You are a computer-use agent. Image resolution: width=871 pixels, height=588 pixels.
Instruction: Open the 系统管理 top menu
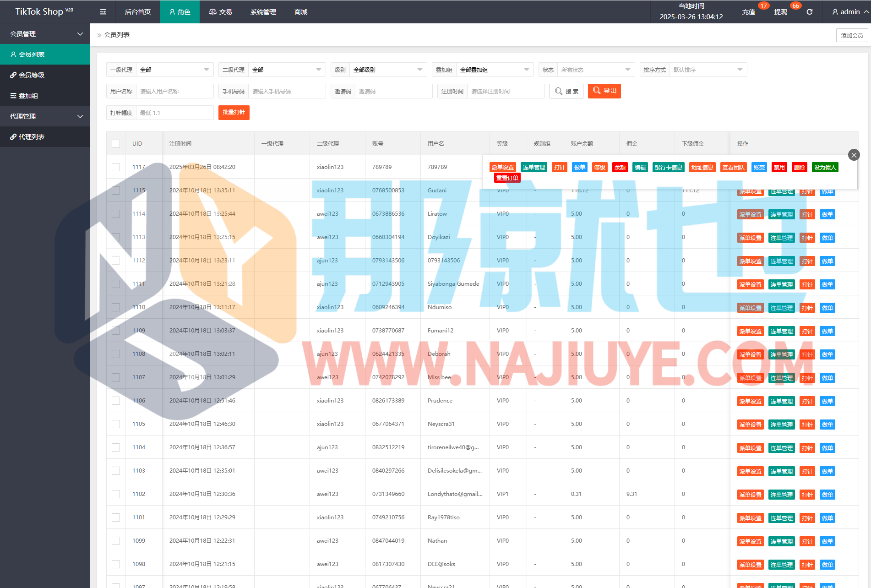pyautogui.click(x=263, y=12)
